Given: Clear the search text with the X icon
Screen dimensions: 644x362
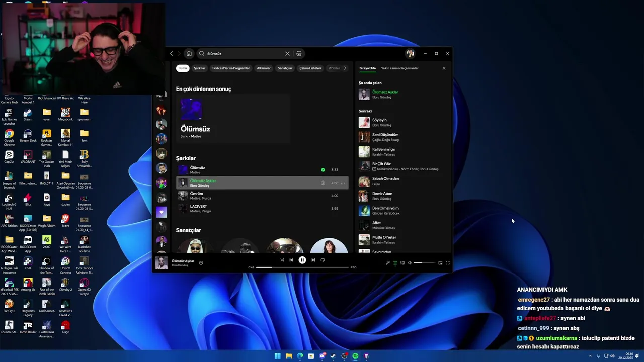Looking at the screenshot, I should [x=287, y=54].
